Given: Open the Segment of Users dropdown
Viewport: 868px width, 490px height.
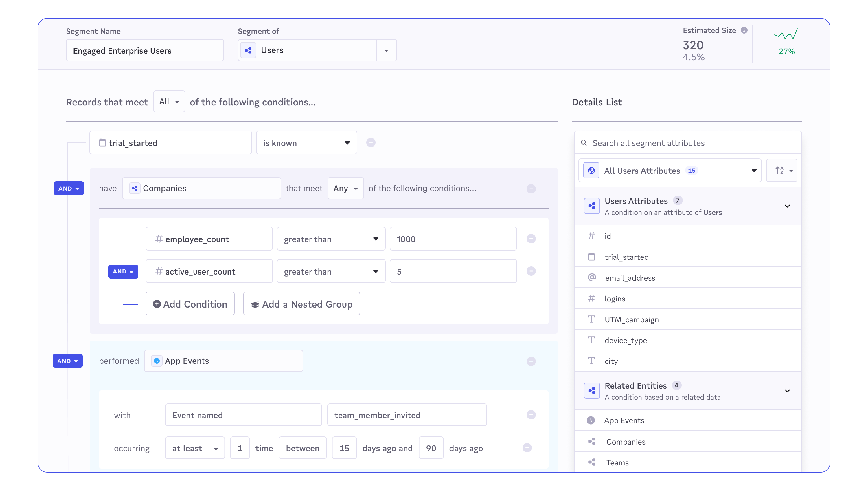Looking at the screenshot, I should 386,50.
